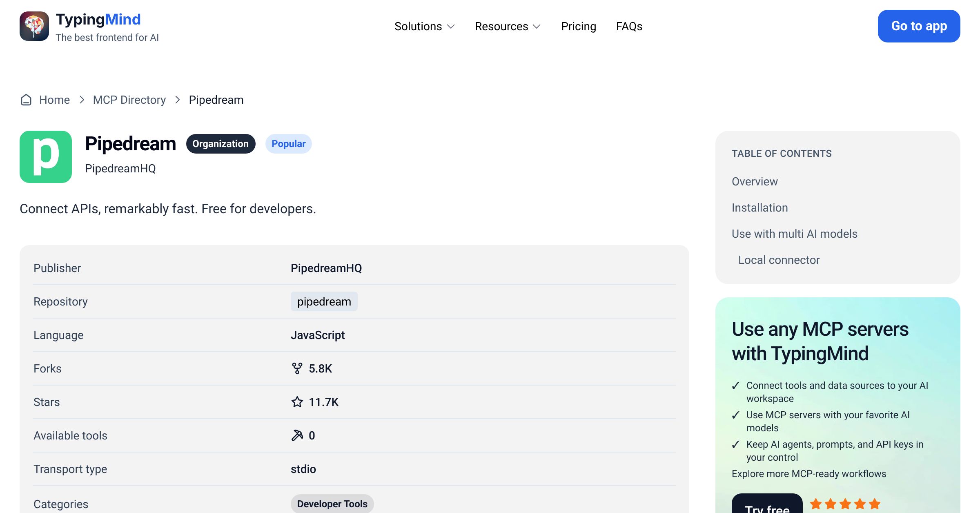
Task: Click the 11.7K stars count
Action: [x=324, y=402]
